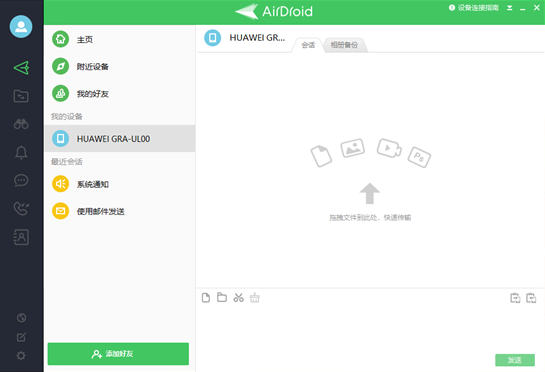The height and width of the screenshot is (372, 545).
Task: Switch to the 相册备份 album backup tab
Action: point(344,45)
